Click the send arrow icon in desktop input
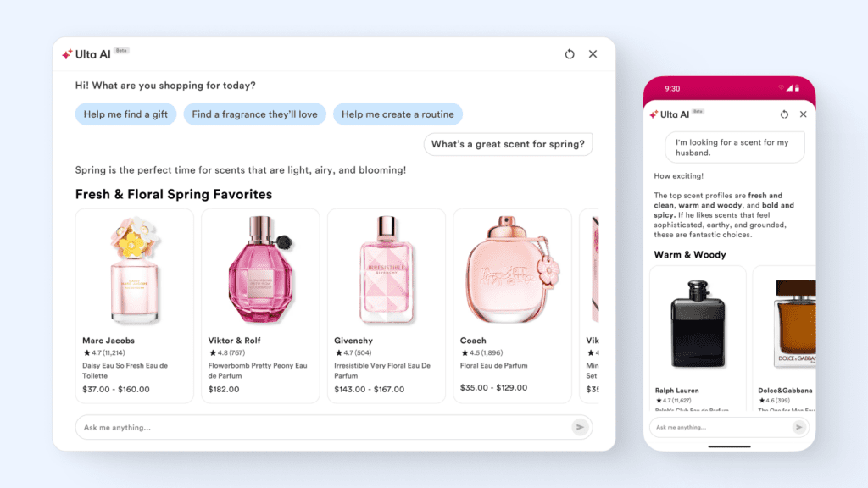Screen dimensions: 868x488 581,427
